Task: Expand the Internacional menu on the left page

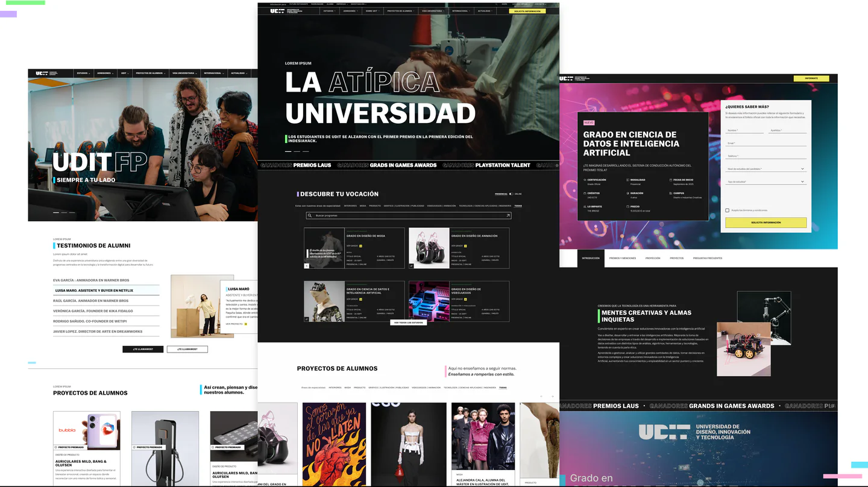Action: [x=214, y=73]
